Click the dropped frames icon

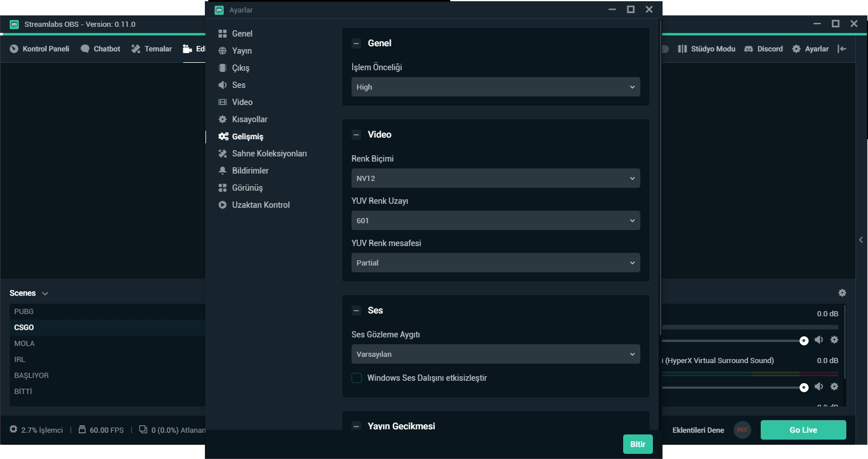pyautogui.click(x=143, y=429)
